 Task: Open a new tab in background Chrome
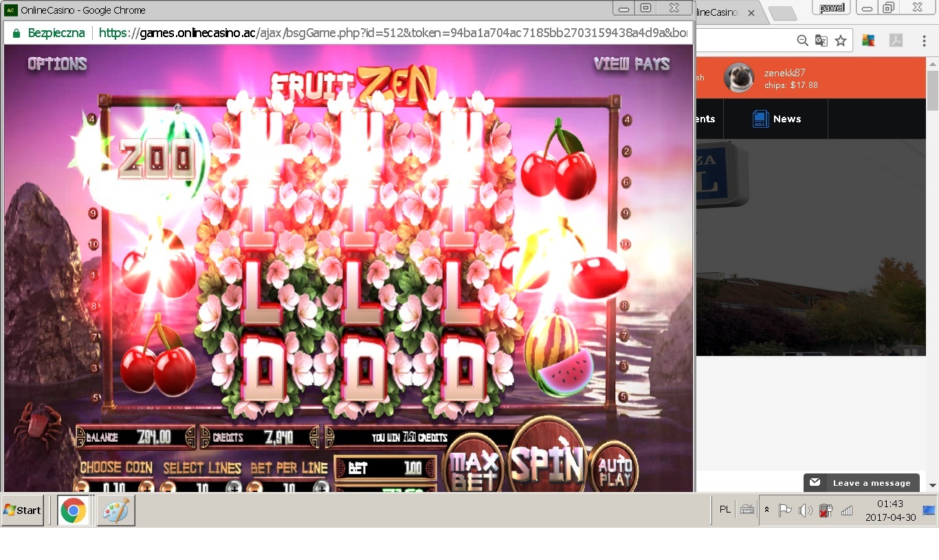(x=782, y=13)
